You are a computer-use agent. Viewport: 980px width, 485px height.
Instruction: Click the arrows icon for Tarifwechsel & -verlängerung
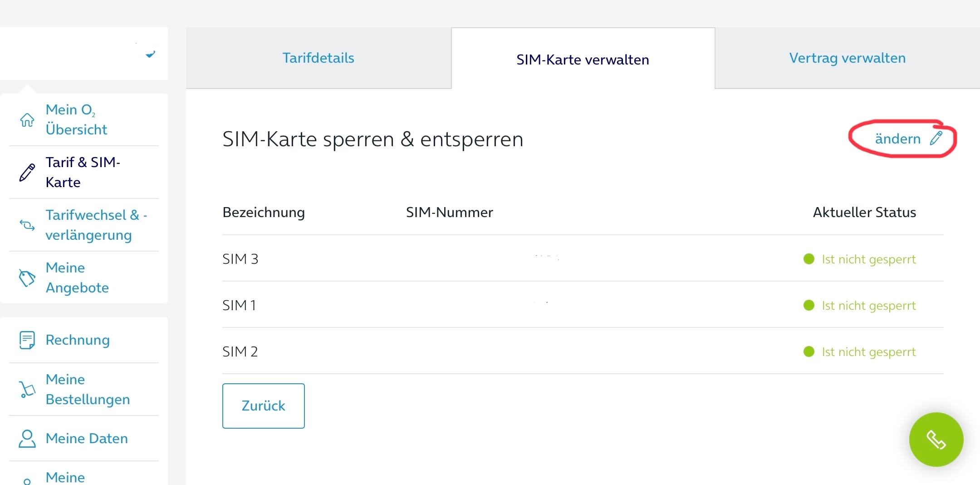coord(27,225)
